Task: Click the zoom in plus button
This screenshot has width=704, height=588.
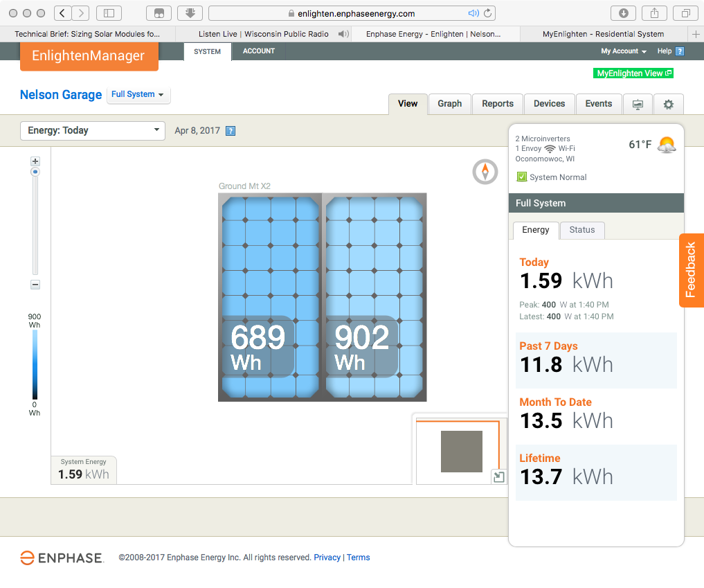Action: (x=35, y=161)
